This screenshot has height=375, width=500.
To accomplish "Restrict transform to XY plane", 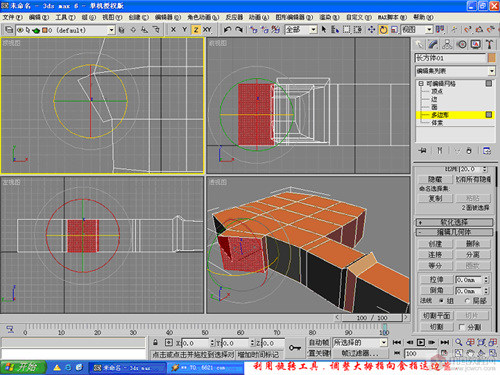I will tap(207, 30).
